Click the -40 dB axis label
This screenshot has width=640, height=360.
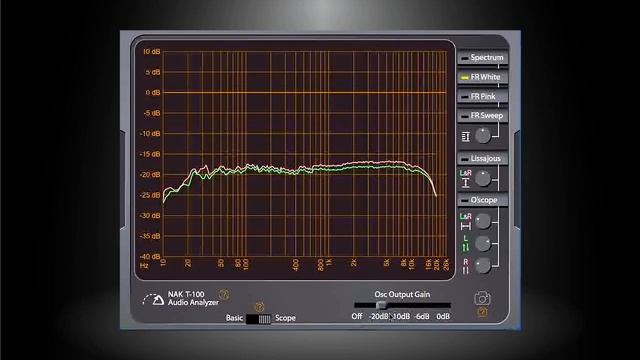point(150,257)
